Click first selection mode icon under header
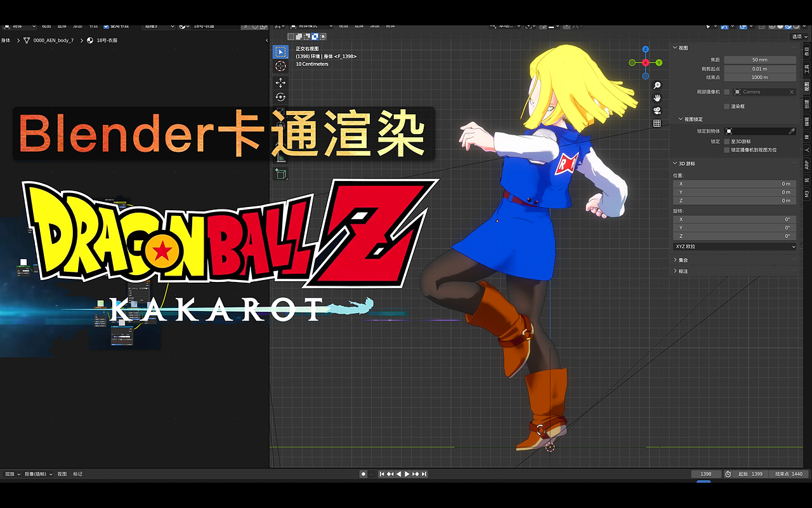Image resolution: width=812 pixels, height=508 pixels. pyautogui.click(x=291, y=36)
